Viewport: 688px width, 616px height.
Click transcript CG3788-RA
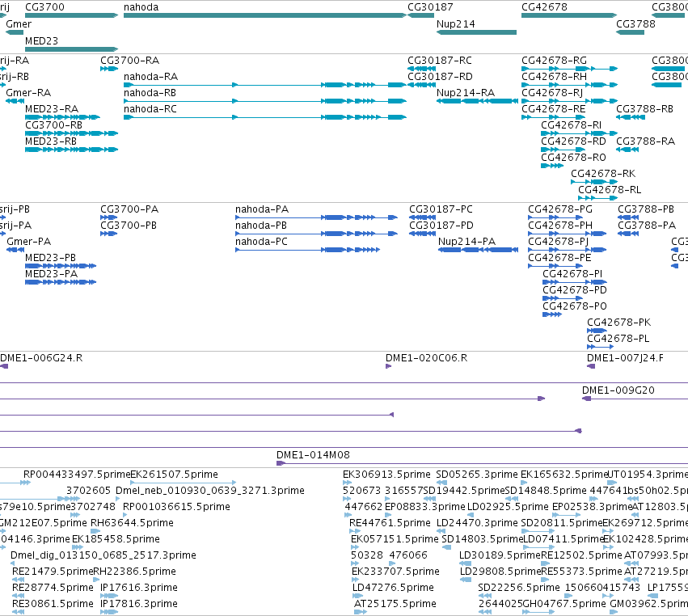tap(627, 150)
